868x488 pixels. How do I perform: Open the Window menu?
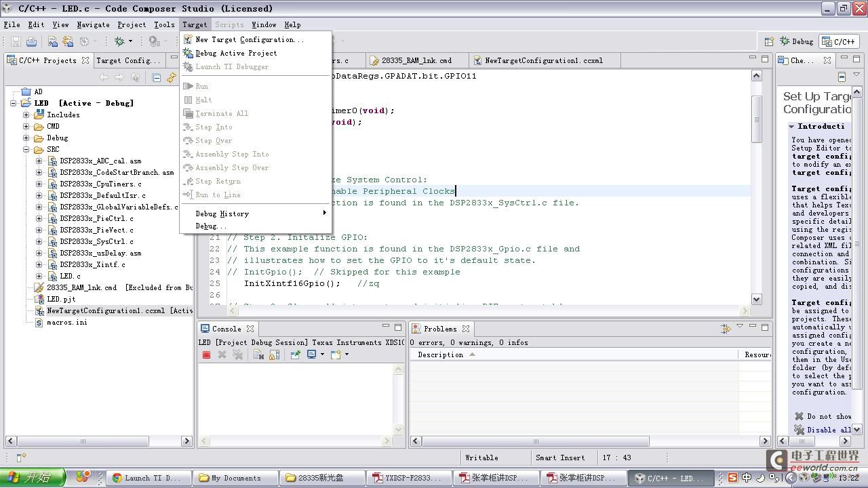(264, 24)
